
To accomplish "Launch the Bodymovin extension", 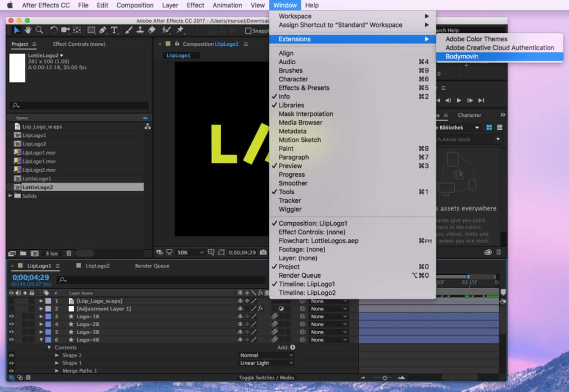I will coord(461,56).
